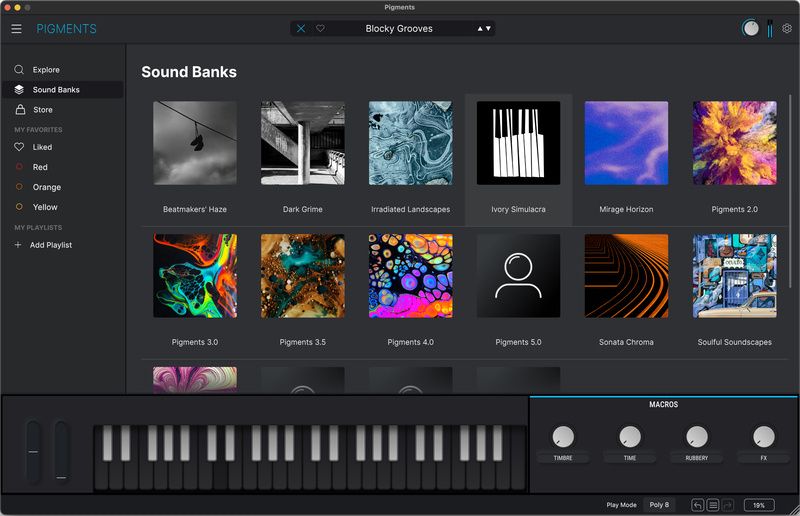The width and height of the screenshot is (800, 516).
Task: Click the redo arrow icon
Action: (x=728, y=505)
